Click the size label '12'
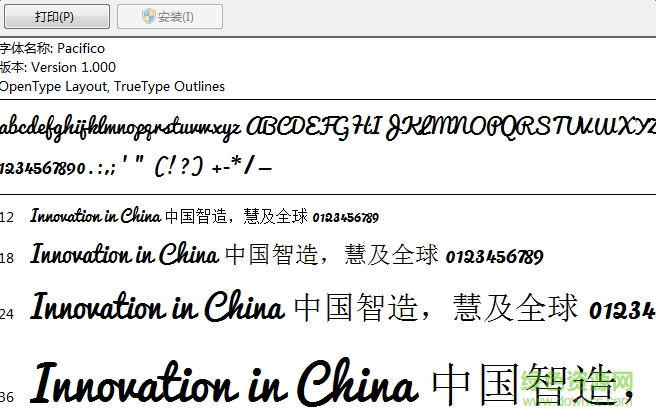 [7, 217]
